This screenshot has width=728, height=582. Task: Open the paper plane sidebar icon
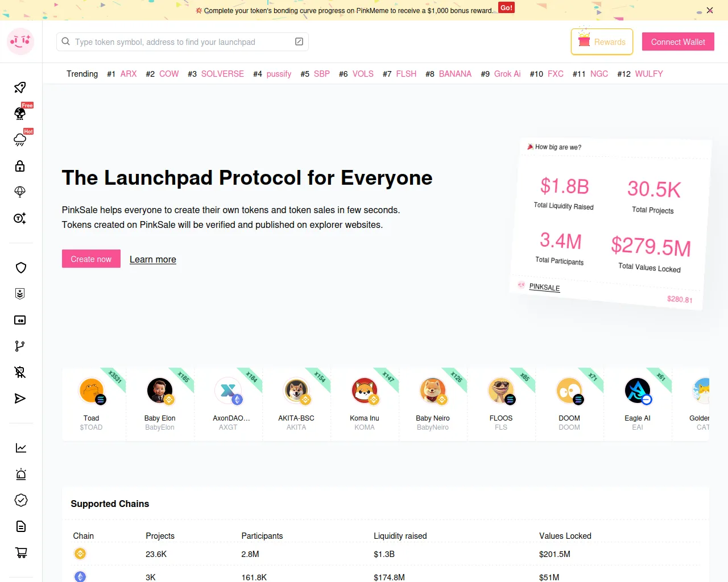click(x=20, y=398)
